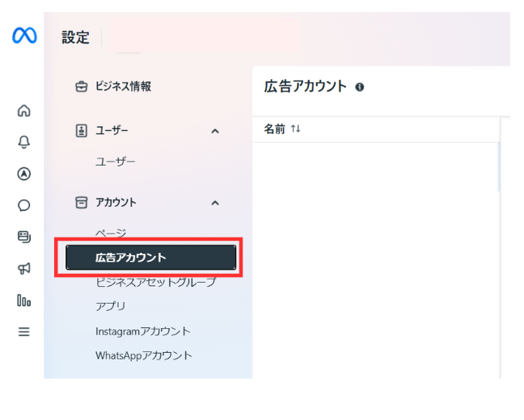Image resolution: width=524 pixels, height=420 pixels.
Task: Select the highlighted 広告アカウント menu item
Action: [x=150, y=258]
